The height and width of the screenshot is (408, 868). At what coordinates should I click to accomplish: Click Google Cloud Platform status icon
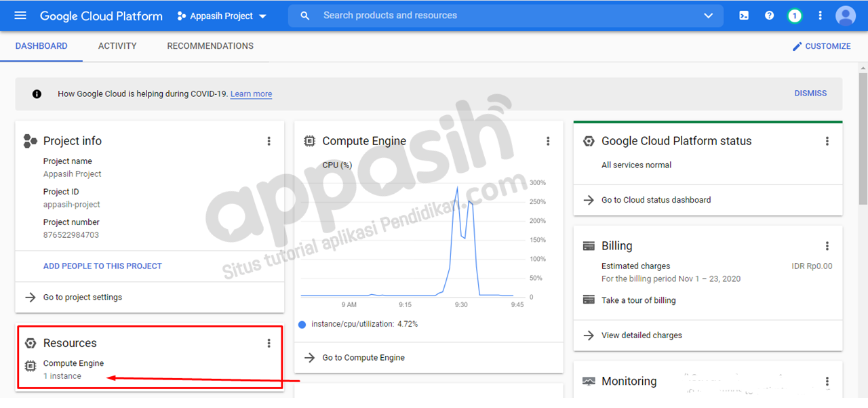[589, 141]
